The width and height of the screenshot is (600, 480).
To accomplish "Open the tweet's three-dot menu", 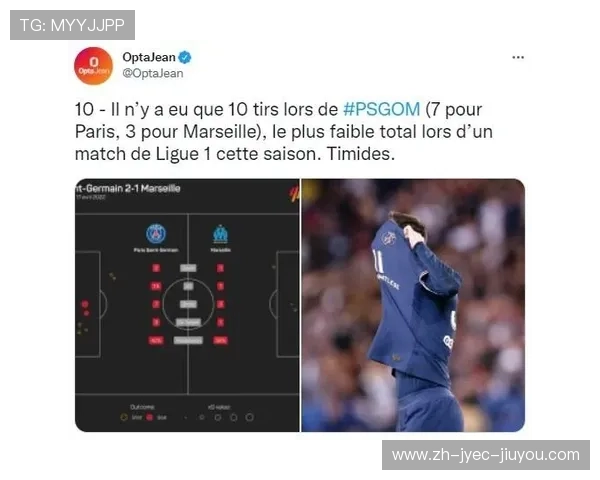I will coord(518,57).
